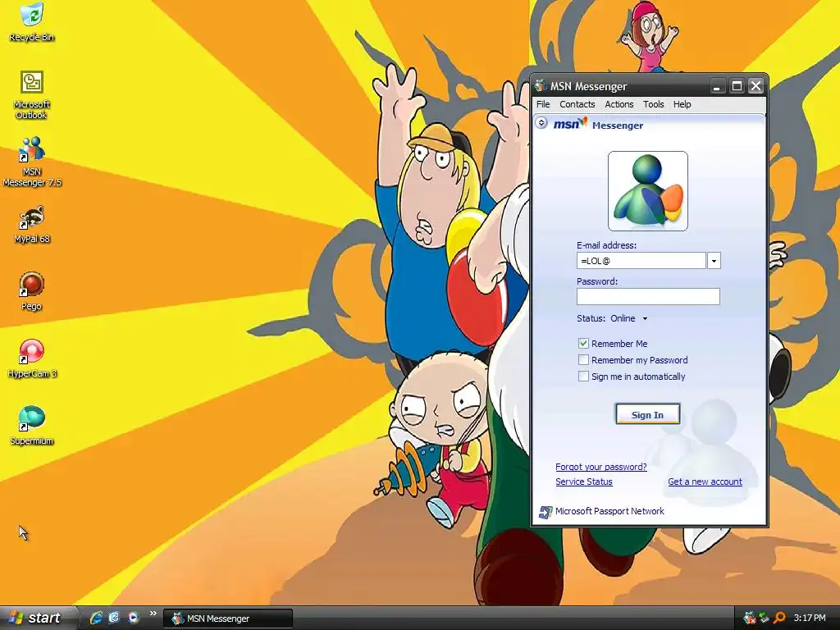Minimize the MSN Messenger window
This screenshot has height=630, width=840.
click(x=718, y=85)
